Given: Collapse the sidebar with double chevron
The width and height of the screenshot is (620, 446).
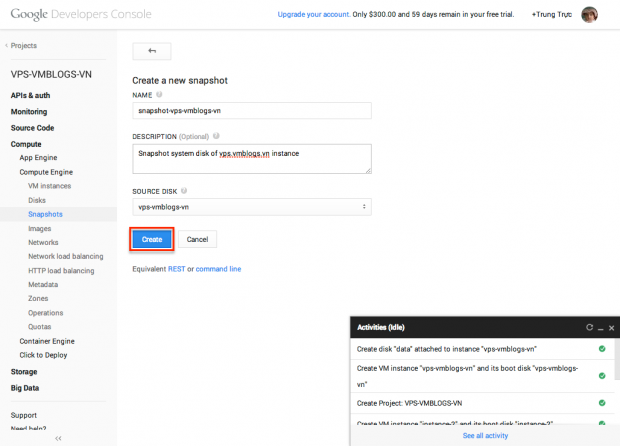Looking at the screenshot, I should click(59, 438).
